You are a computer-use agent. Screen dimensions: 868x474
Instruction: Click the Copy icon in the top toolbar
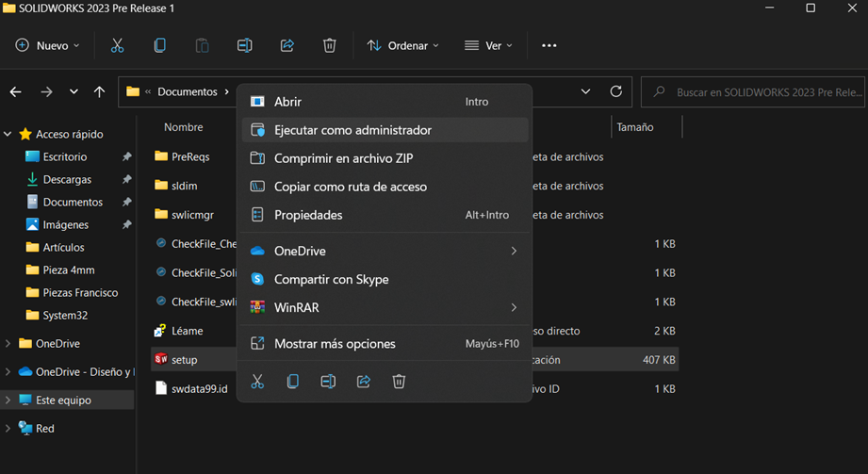point(159,45)
